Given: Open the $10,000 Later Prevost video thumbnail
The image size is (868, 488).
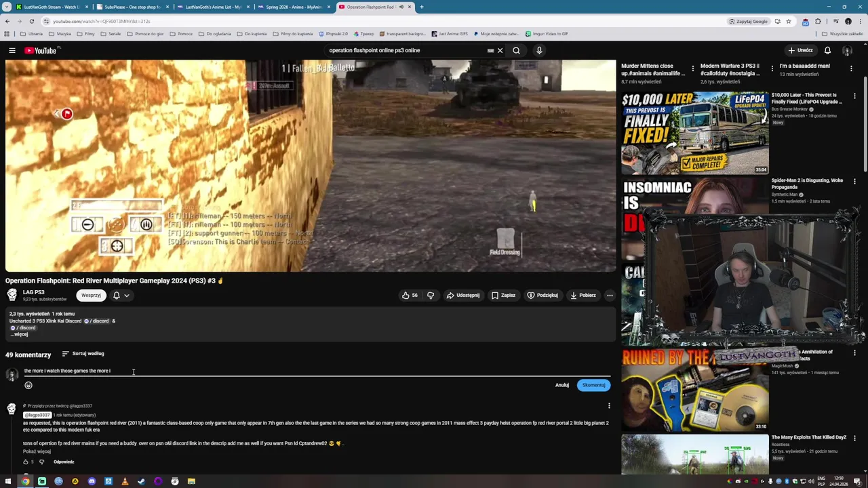Looking at the screenshot, I should [x=695, y=133].
